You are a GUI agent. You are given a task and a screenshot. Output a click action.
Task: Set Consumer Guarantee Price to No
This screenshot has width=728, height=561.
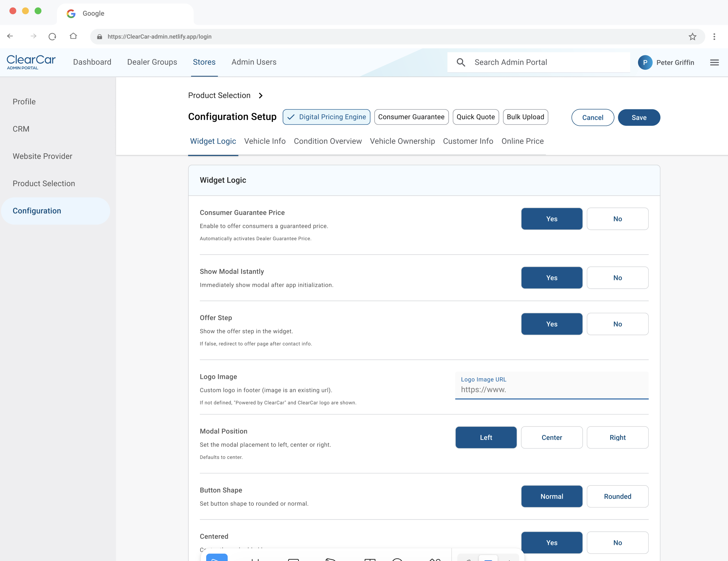[618, 219]
